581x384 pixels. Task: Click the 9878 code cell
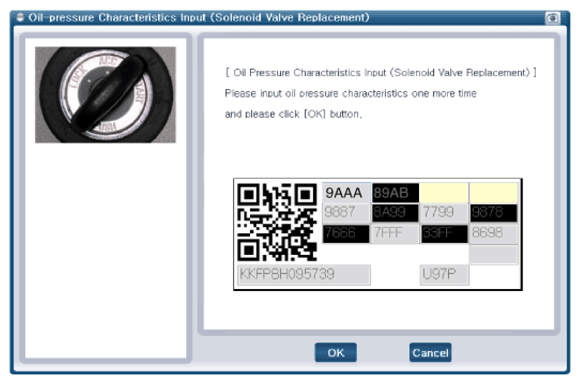tap(494, 213)
